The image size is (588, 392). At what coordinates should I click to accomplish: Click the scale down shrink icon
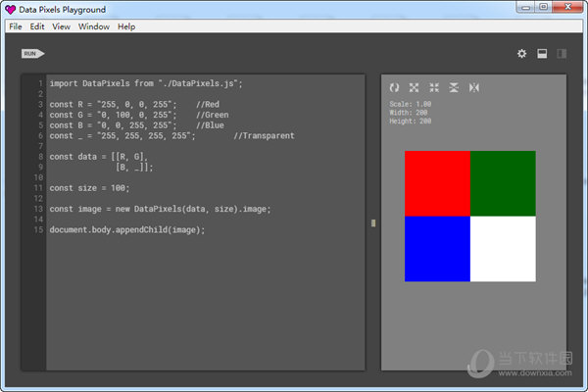coord(434,88)
